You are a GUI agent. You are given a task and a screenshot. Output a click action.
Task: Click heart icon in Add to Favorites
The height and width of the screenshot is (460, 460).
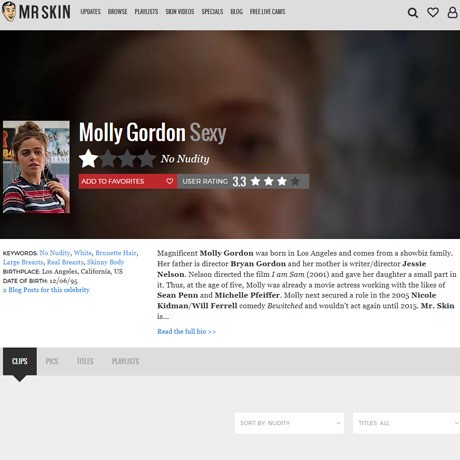[x=169, y=181]
